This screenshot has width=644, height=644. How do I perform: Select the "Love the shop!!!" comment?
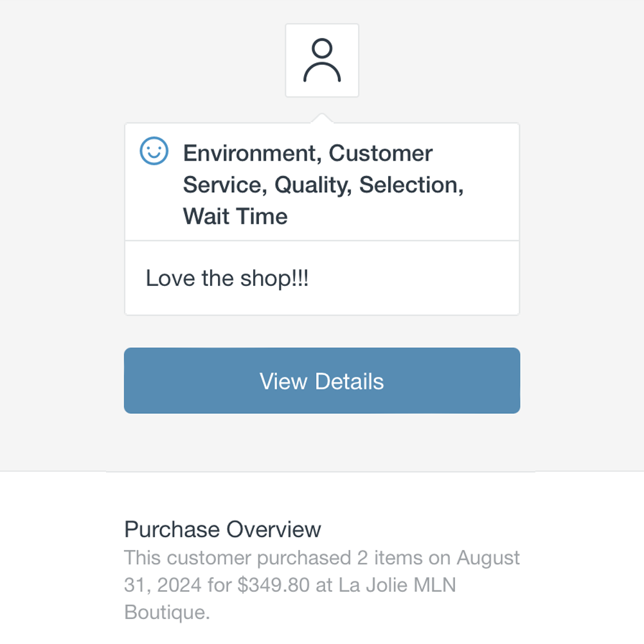click(227, 278)
